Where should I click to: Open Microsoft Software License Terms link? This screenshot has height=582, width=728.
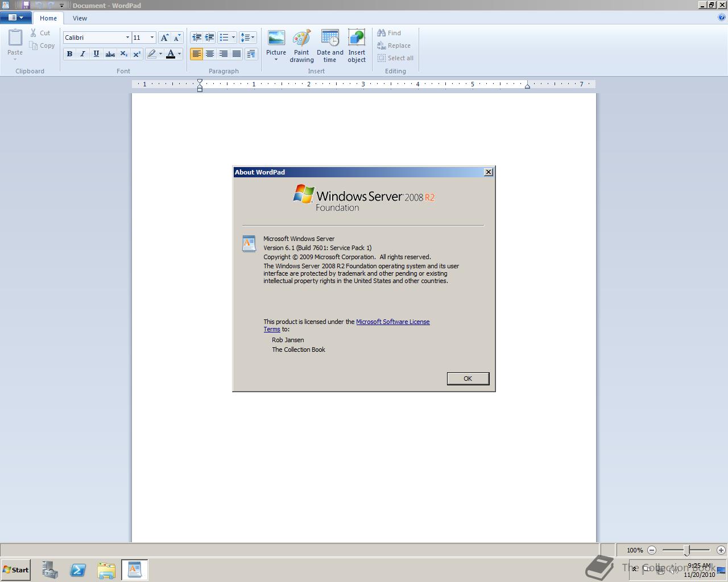[x=392, y=322]
